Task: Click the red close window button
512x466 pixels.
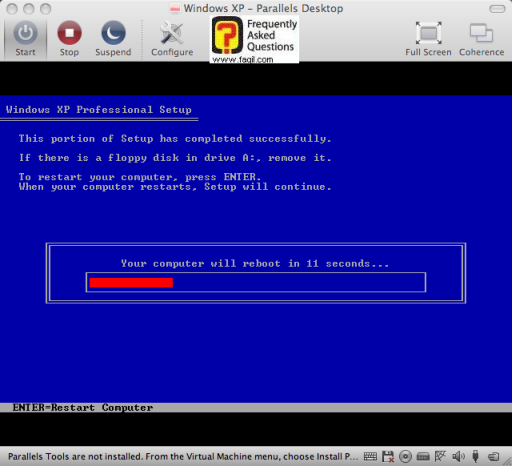Action: coord(12,9)
